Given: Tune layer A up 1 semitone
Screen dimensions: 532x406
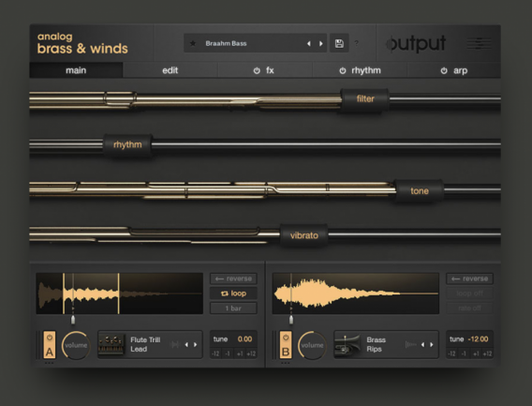Looking at the screenshot, I should [x=240, y=353].
